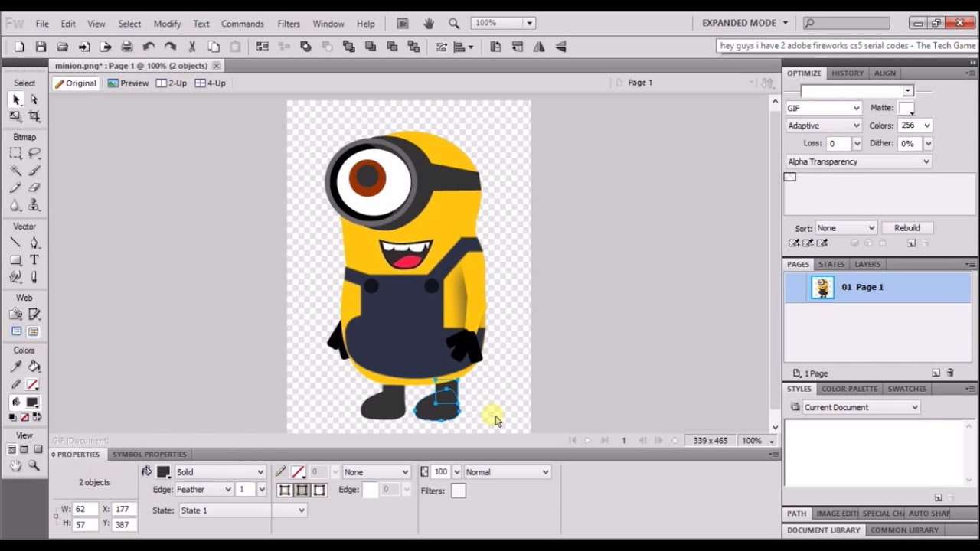Open the Commands menu
Image resolution: width=980 pixels, height=551 pixels.
[x=243, y=24]
